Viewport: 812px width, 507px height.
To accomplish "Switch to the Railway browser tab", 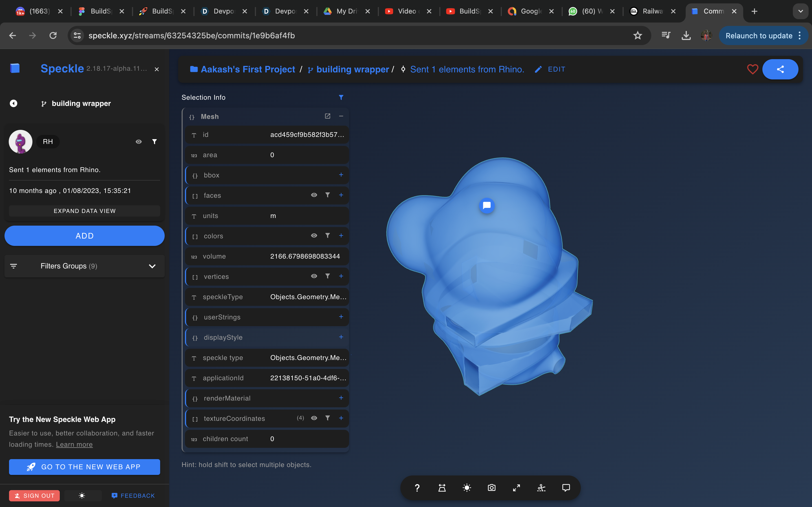I will tap(652, 11).
